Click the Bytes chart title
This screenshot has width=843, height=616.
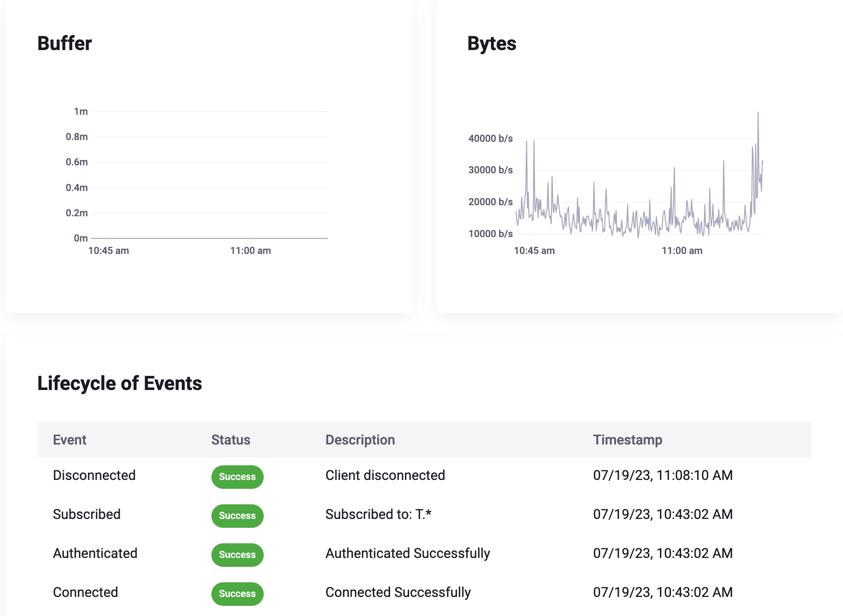click(492, 43)
